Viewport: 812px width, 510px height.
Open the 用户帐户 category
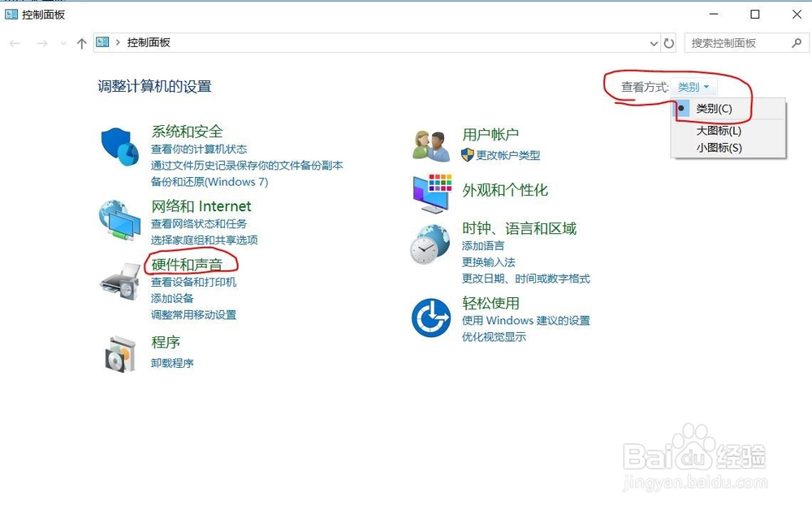(x=490, y=135)
